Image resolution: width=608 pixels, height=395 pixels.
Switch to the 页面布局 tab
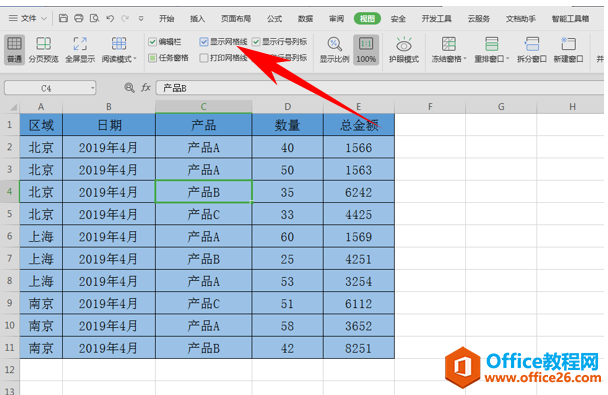236,18
